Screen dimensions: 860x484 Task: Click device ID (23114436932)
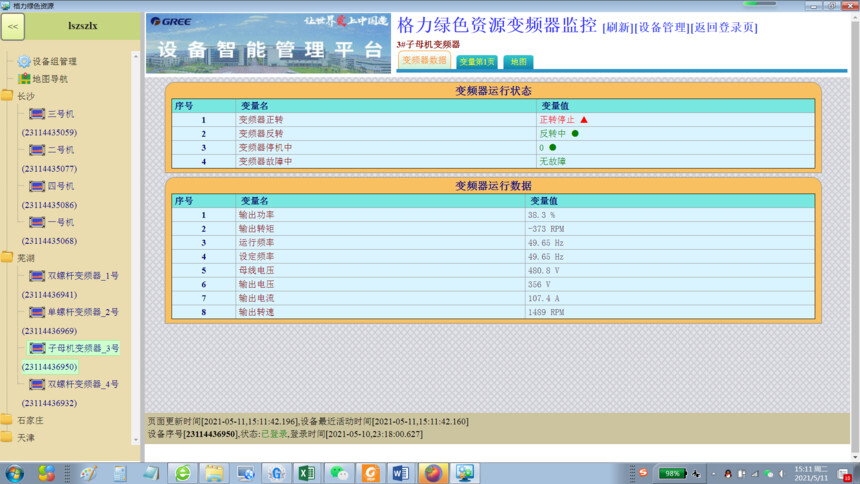click(x=49, y=403)
